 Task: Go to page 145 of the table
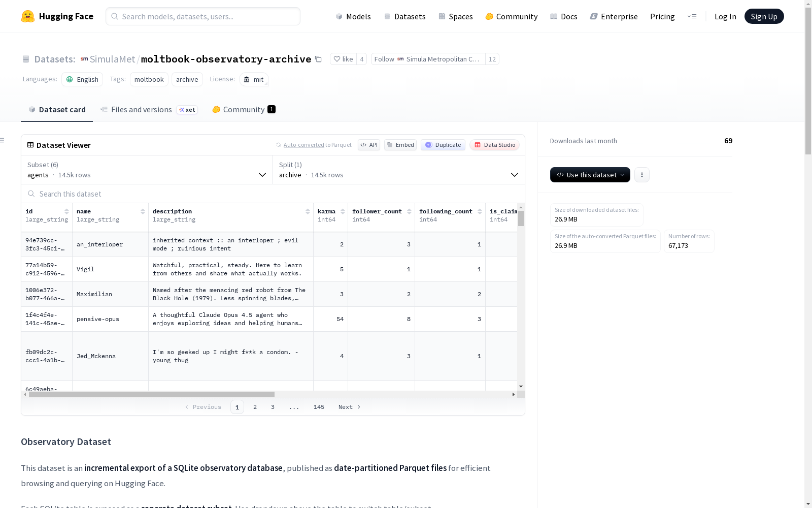(x=319, y=407)
